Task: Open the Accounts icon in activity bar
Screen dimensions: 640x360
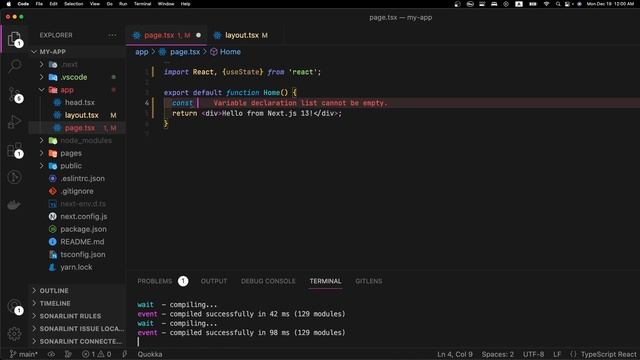Action: pyautogui.click(x=15, y=306)
